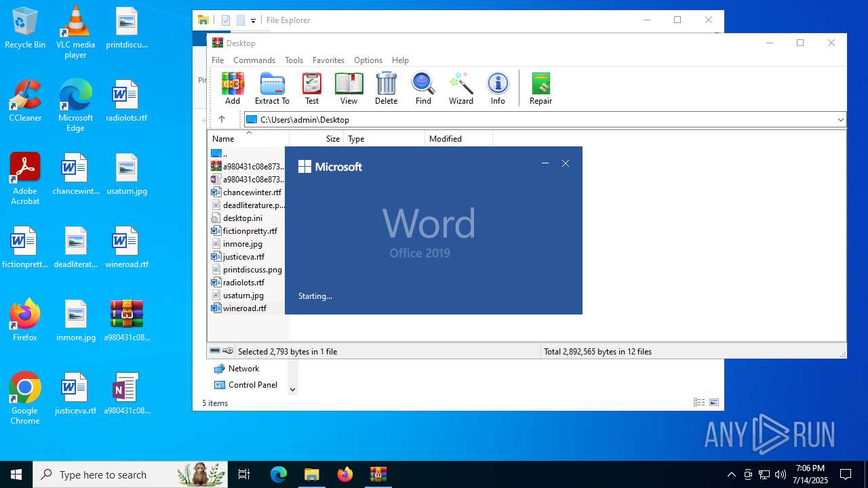Open the Options menu
The width and height of the screenshot is (868, 488).
point(368,60)
